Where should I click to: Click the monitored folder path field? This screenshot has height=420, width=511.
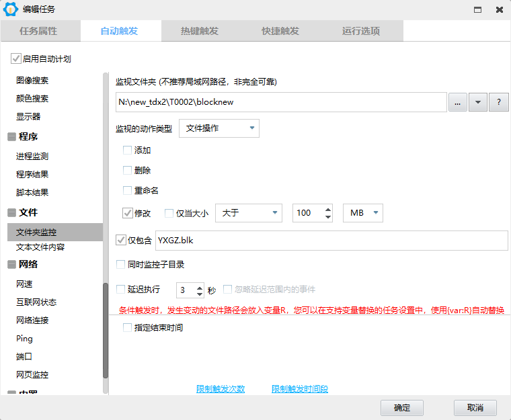pos(281,102)
